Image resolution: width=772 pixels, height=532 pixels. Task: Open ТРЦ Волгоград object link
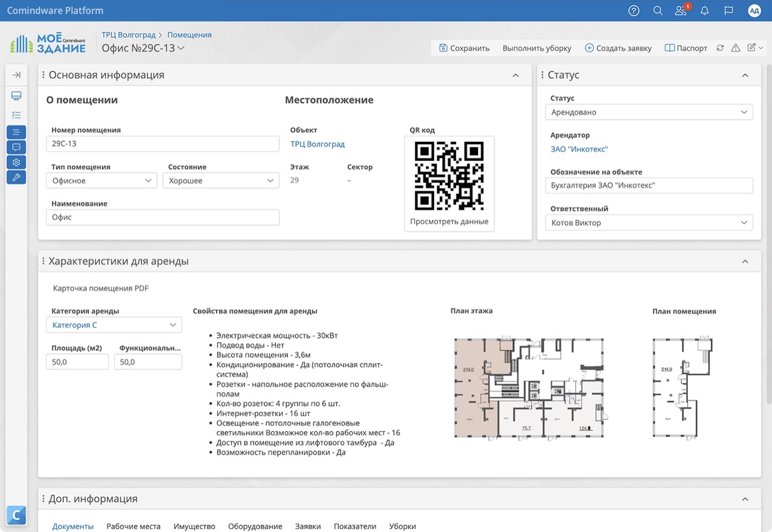pos(317,144)
